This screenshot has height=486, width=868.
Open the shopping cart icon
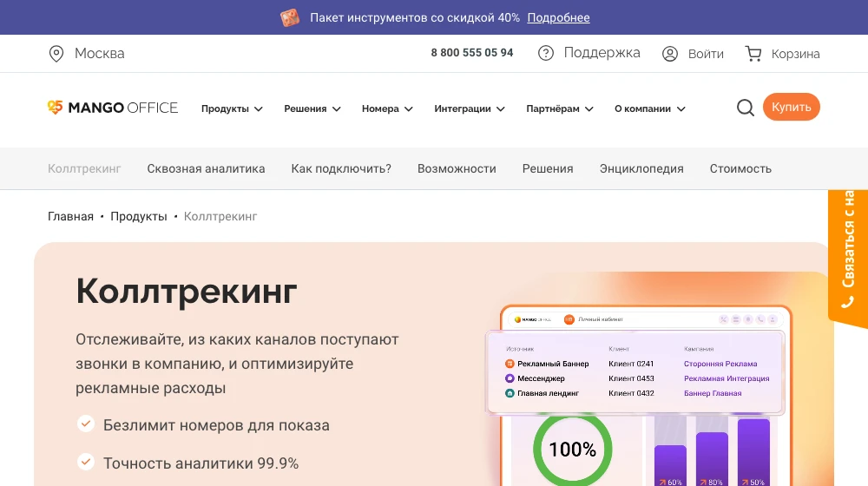[753, 54]
